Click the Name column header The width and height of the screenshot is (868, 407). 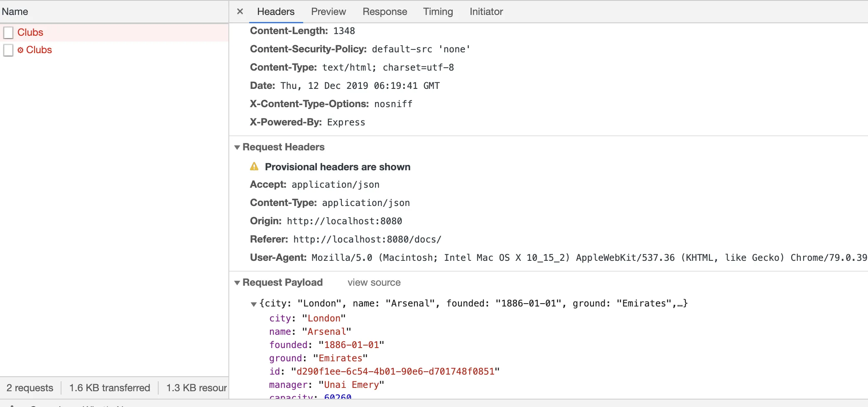pyautogui.click(x=15, y=12)
